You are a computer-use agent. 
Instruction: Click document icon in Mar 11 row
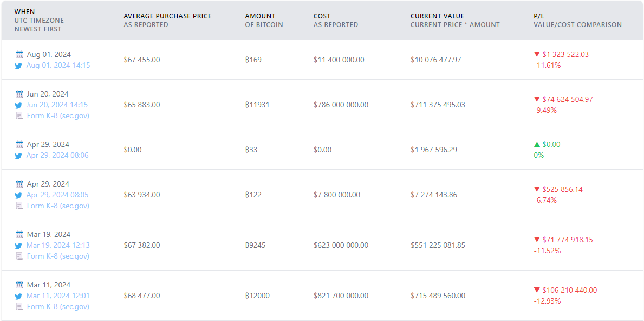(x=19, y=306)
